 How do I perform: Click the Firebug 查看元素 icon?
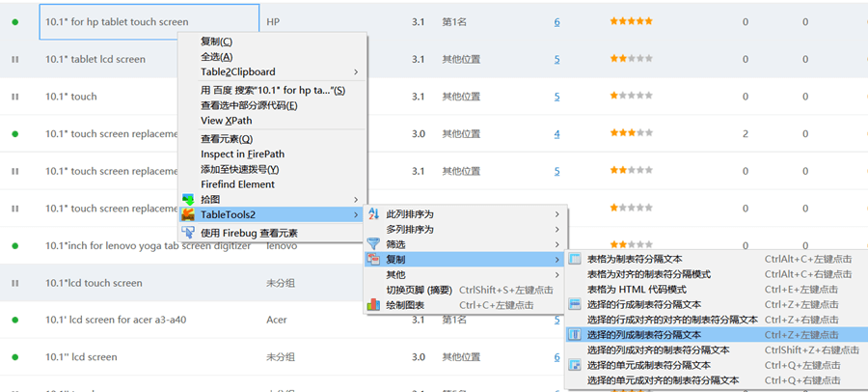coord(189,233)
